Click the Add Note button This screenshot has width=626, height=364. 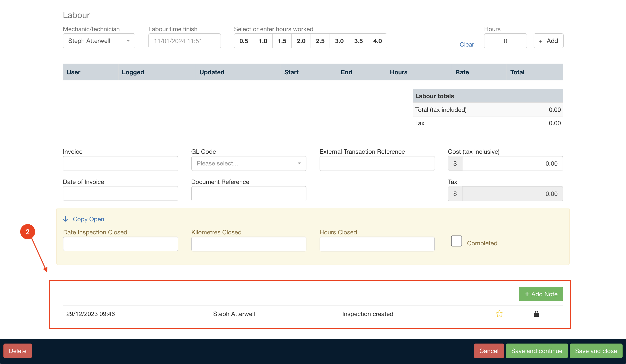[541, 294]
